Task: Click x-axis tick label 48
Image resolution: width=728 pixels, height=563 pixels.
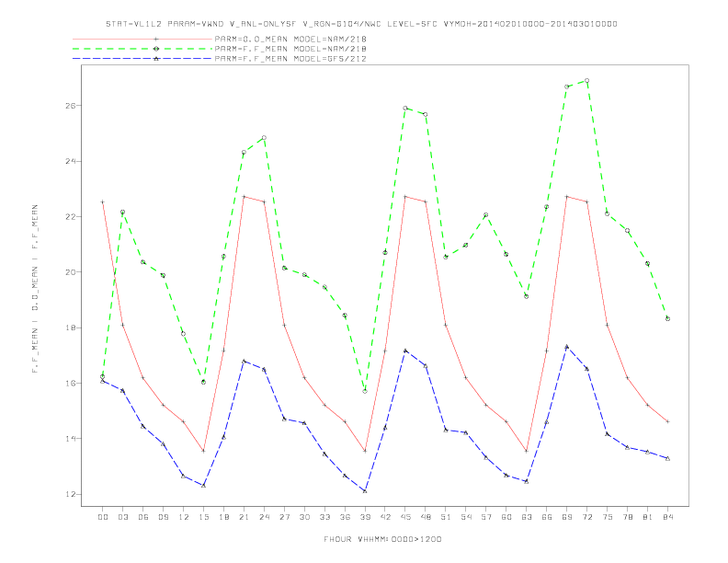Action: pos(426,517)
